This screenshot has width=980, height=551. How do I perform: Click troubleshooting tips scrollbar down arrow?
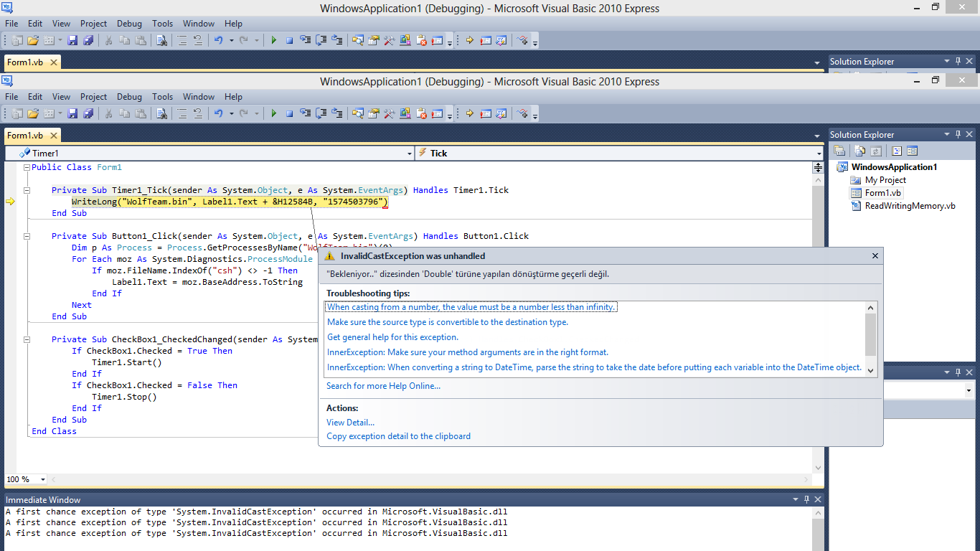871,370
